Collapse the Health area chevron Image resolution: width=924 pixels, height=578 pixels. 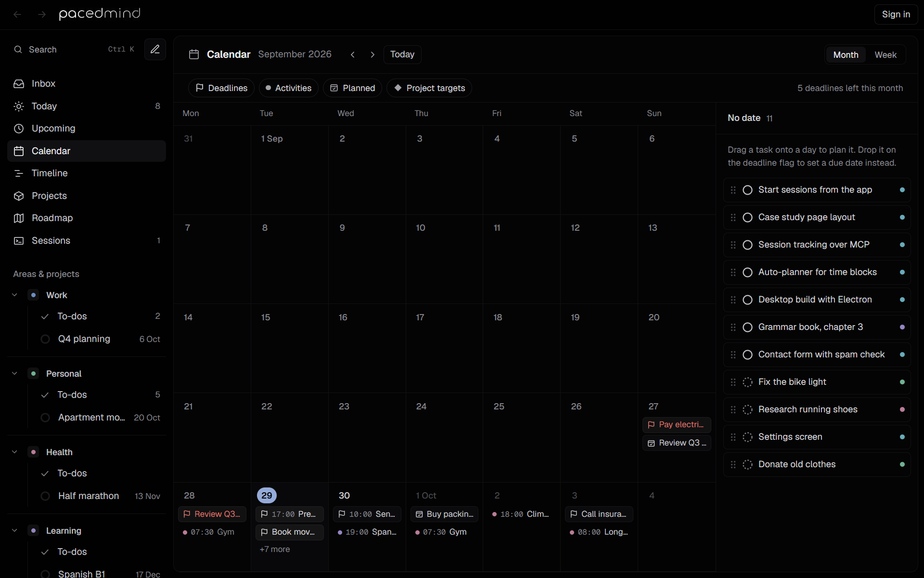coord(14,452)
